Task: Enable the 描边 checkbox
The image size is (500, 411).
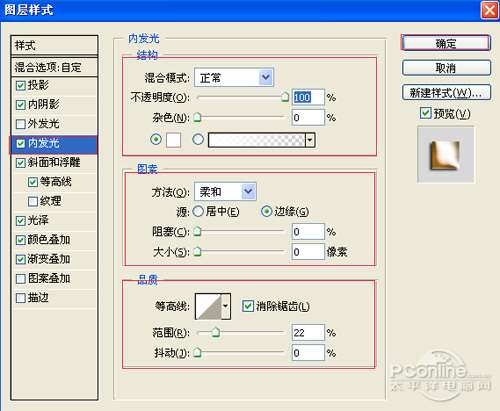Action: (x=21, y=298)
